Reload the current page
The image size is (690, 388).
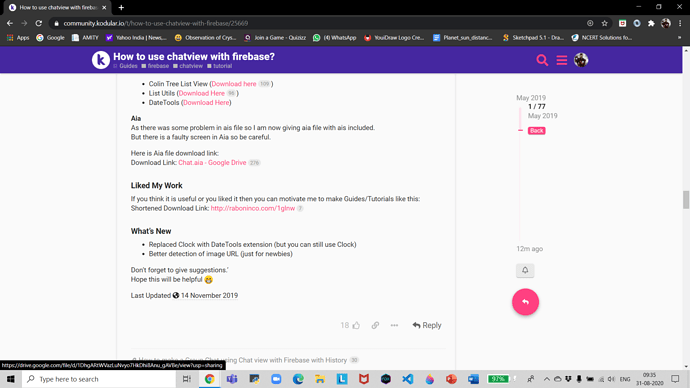[39, 23]
